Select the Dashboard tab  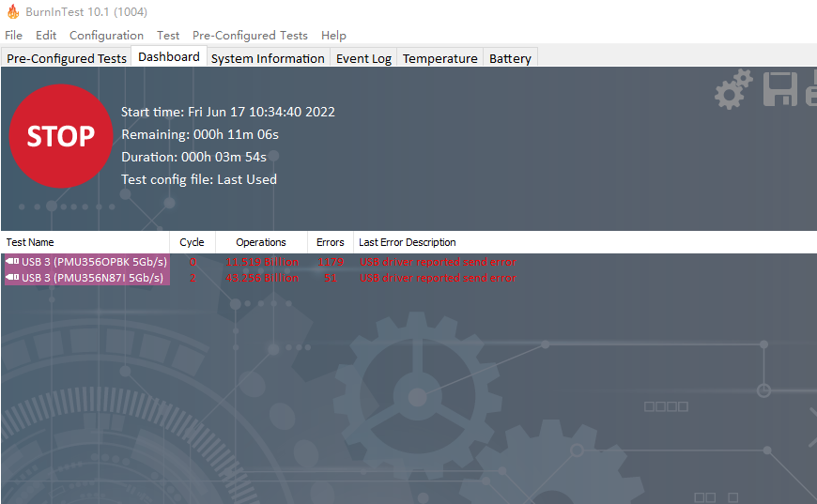tap(169, 56)
